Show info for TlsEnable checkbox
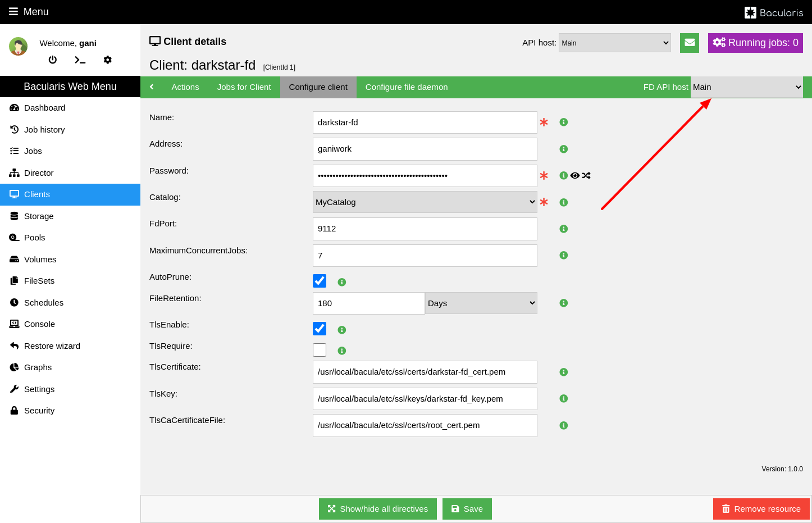The image size is (812, 523). 342,330
